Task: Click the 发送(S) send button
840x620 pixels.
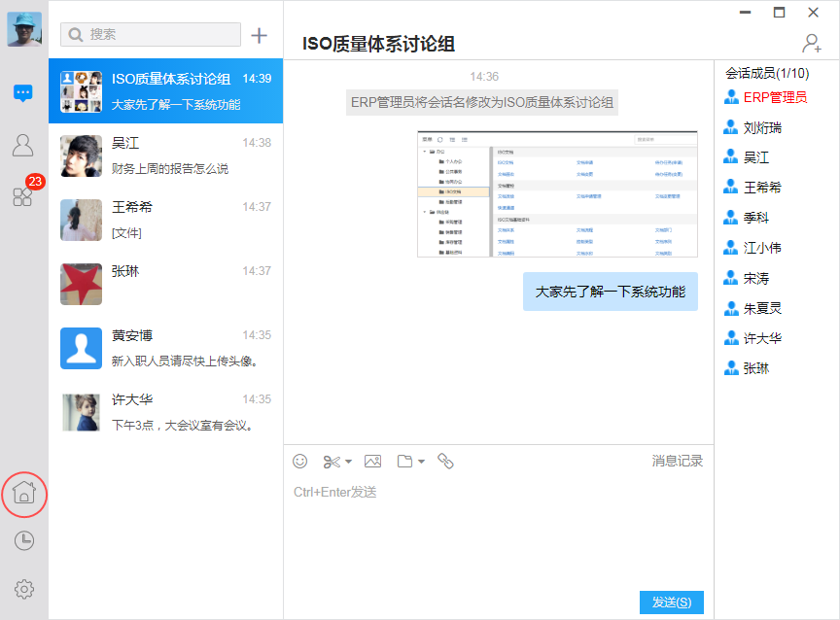Action: pyautogui.click(x=671, y=602)
